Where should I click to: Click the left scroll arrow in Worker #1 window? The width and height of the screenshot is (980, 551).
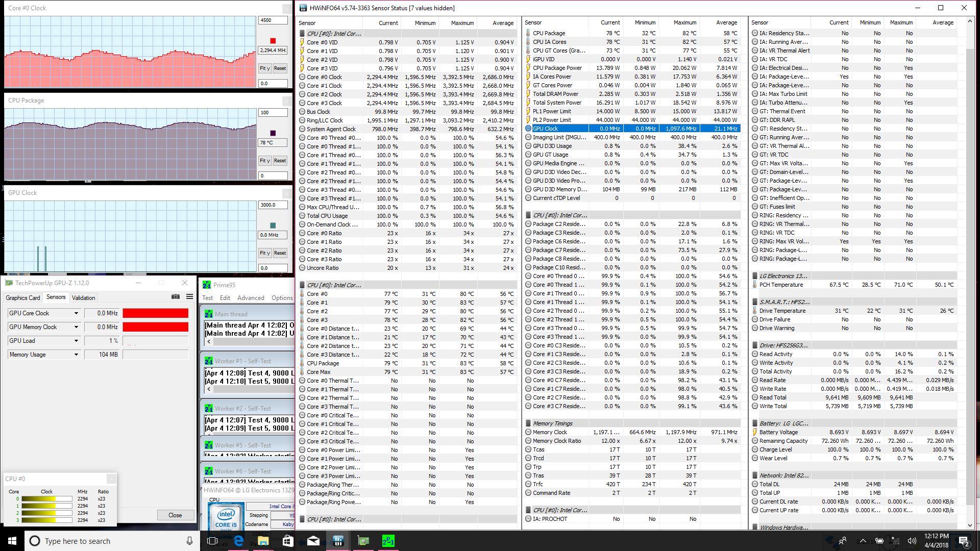click(x=208, y=389)
